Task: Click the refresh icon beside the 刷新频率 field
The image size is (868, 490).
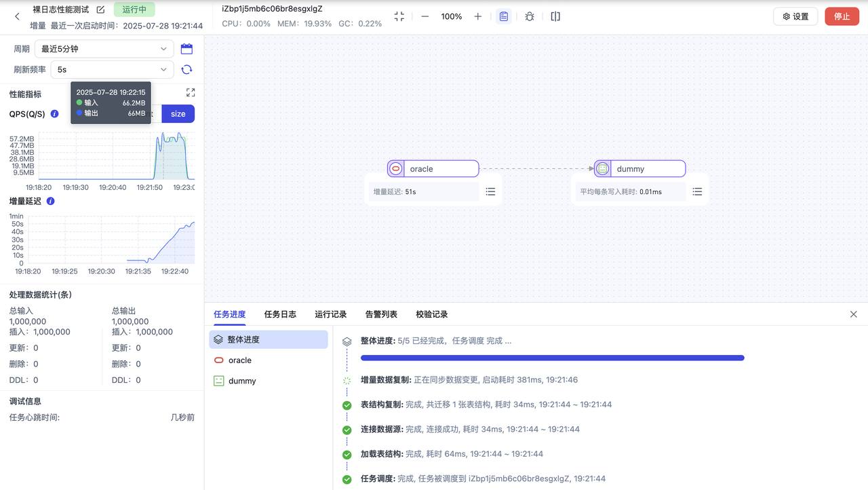Action: (x=186, y=69)
